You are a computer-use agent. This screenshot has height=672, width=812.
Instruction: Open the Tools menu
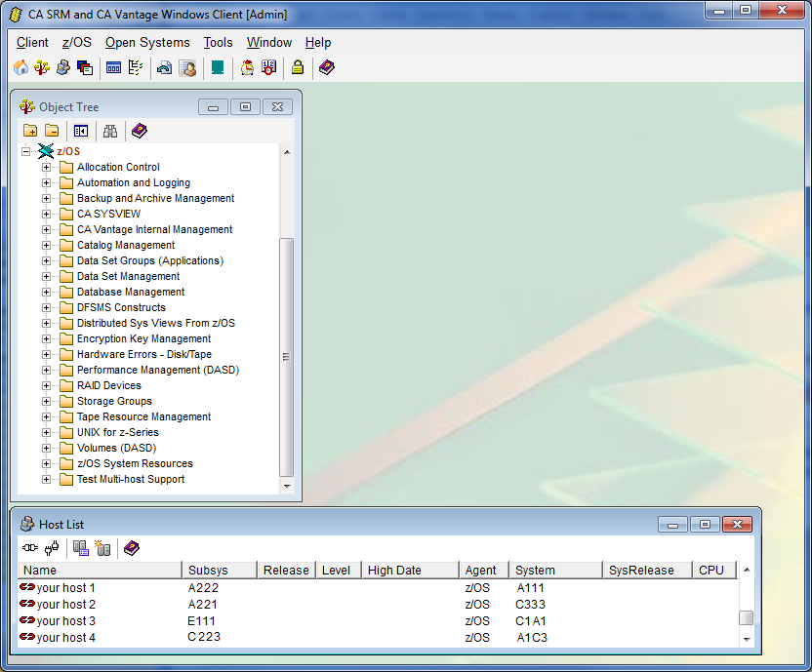point(218,43)
